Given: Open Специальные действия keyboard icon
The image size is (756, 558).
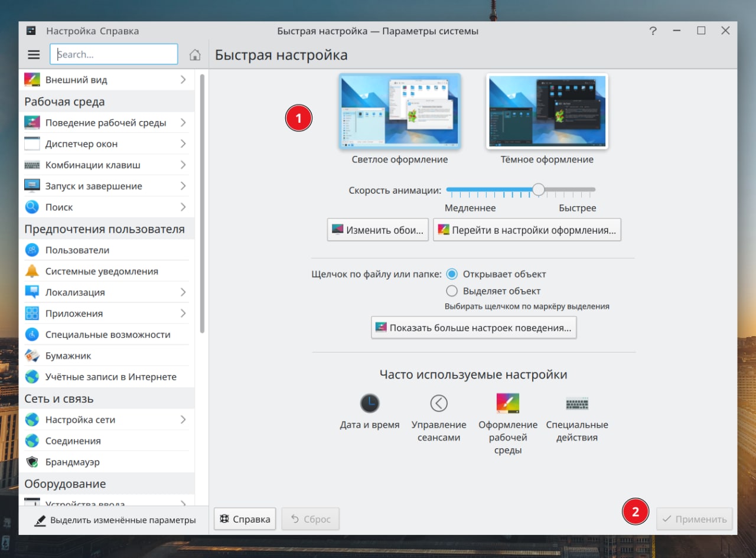Looking at the screenshot, I should [577, 404].
